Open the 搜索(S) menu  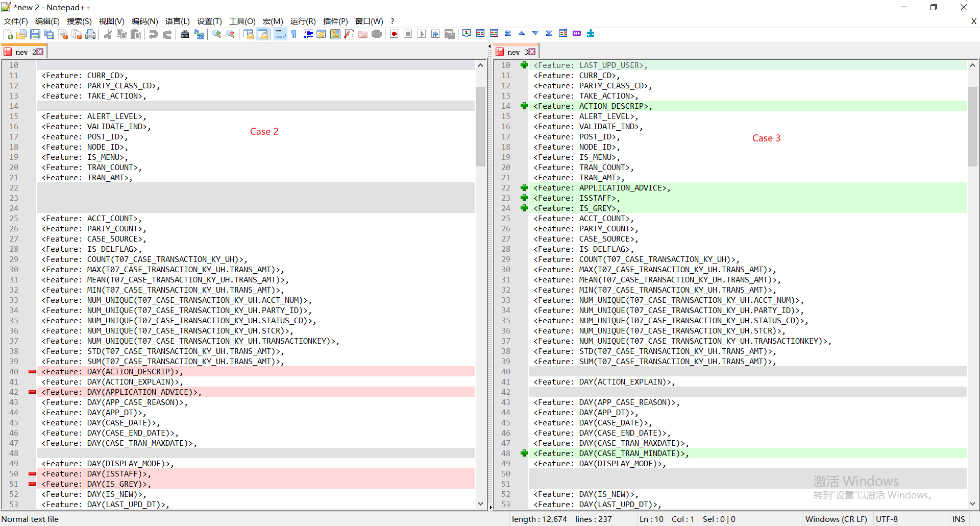point(79,21)
